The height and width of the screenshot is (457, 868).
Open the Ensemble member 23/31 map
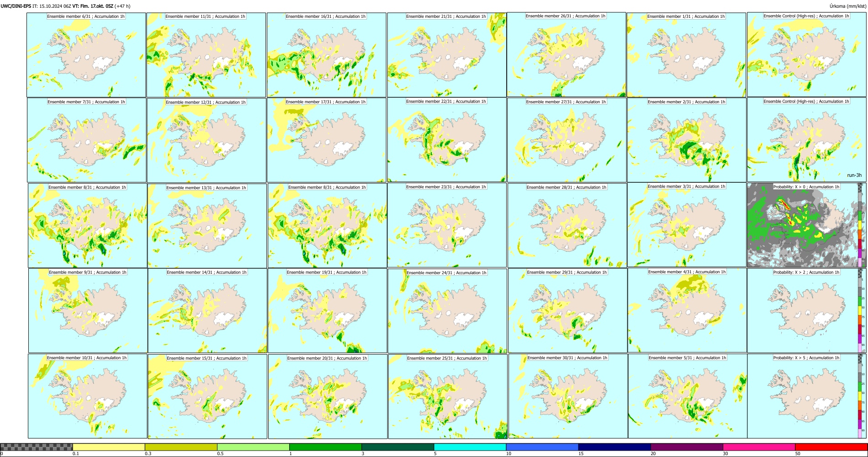[447, 225]
